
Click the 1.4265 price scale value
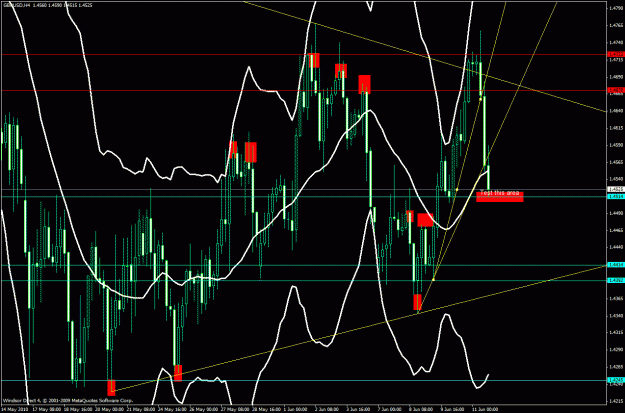[614, 367]
